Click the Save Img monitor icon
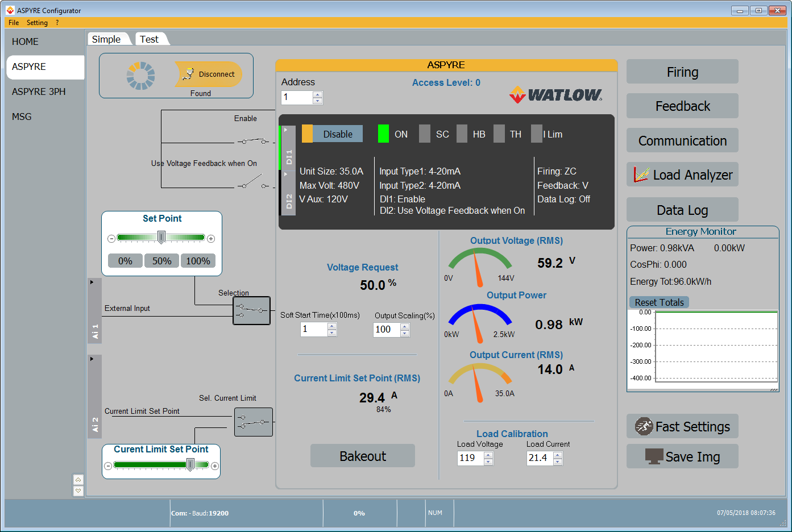This screenshot has height=532, width=792. (x=654, y=456)
